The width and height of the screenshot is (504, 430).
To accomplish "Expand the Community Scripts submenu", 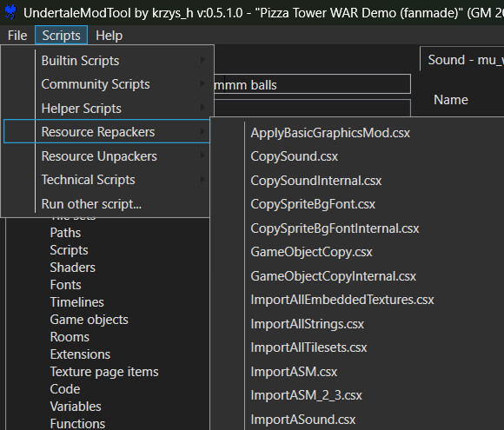I will point(107,84).
